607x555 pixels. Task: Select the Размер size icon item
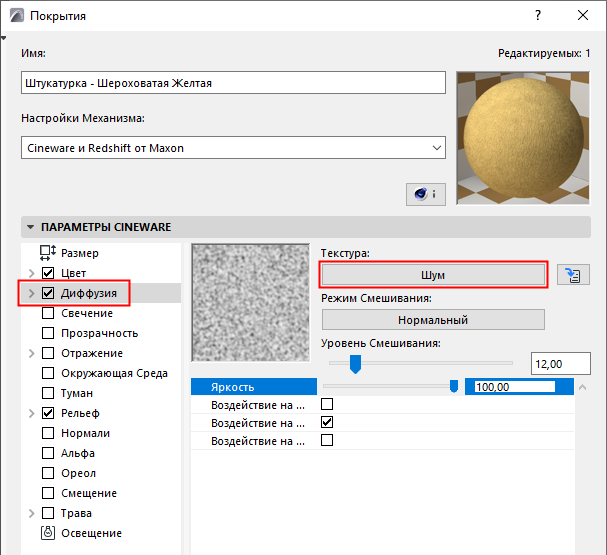click(x=48, y=253)
